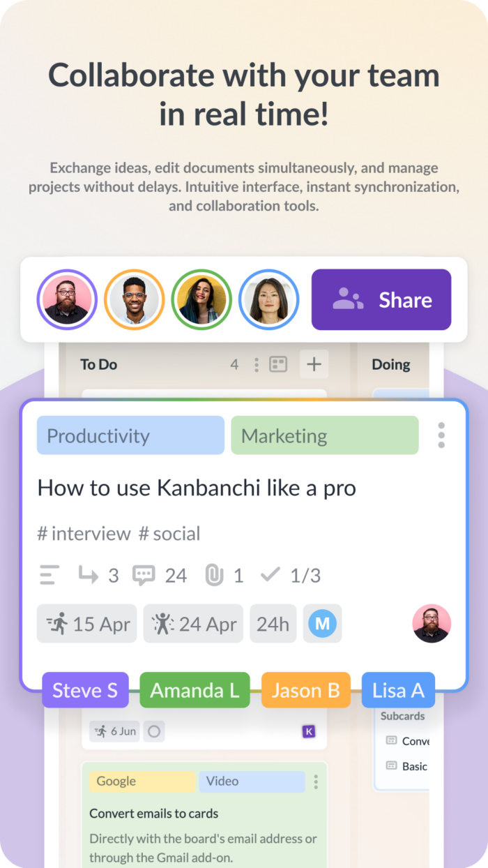
Task: Open three-dot menu on Google Video card
Action: 316,781
